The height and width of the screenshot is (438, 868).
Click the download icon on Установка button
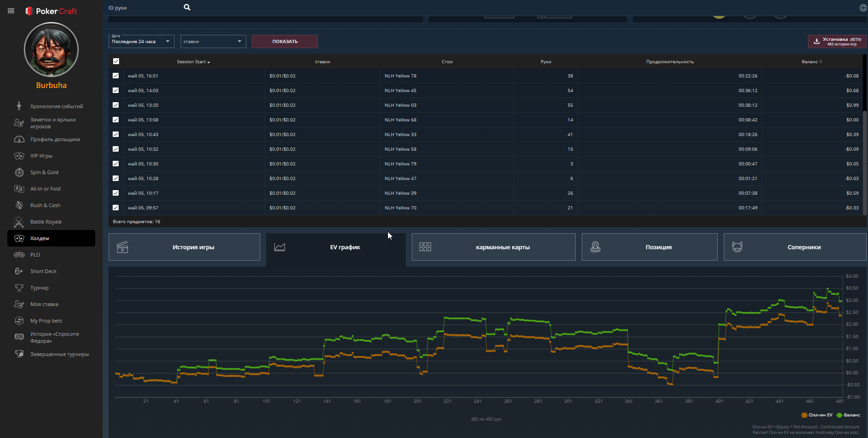(x=816, y=41)
